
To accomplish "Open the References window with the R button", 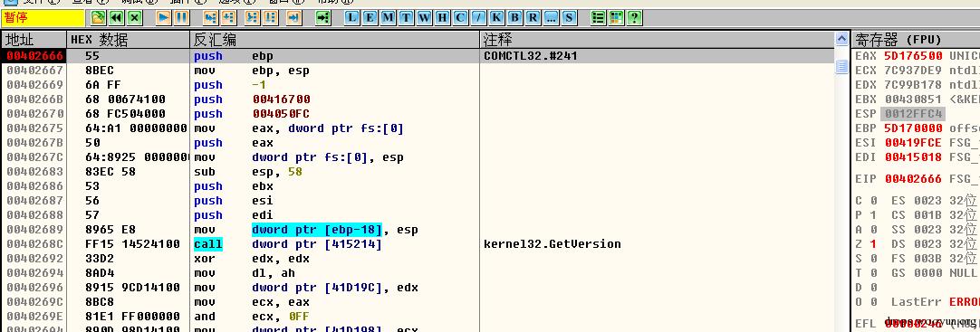I will tap(533, 17).
